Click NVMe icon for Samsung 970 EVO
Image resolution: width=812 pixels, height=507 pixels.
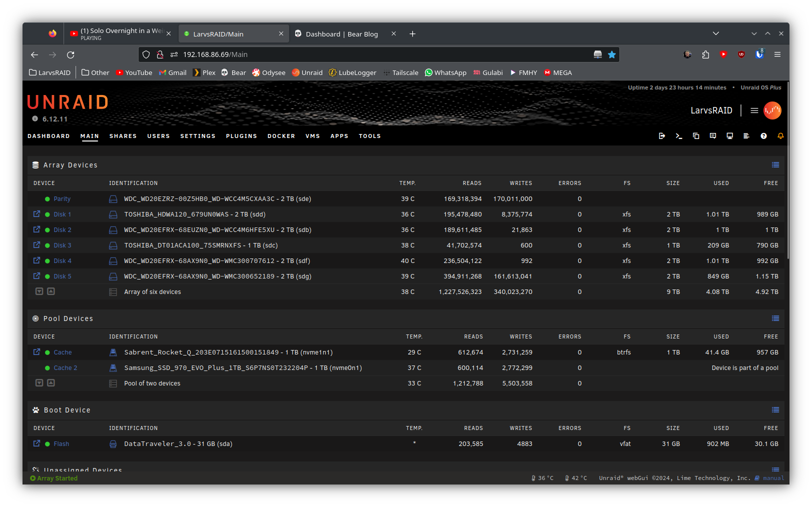tap(113, 368)
